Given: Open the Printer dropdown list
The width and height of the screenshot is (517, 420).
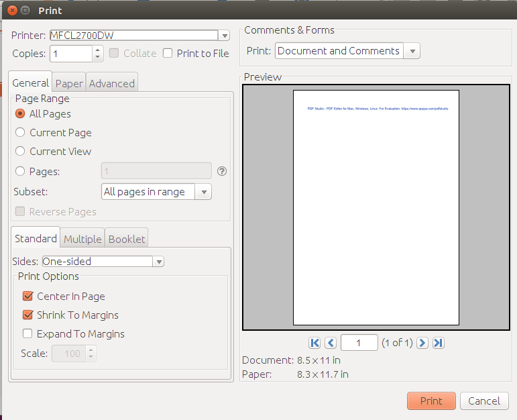Looking at the screenshot, I should pyautogui.click(x=225, y=36).
